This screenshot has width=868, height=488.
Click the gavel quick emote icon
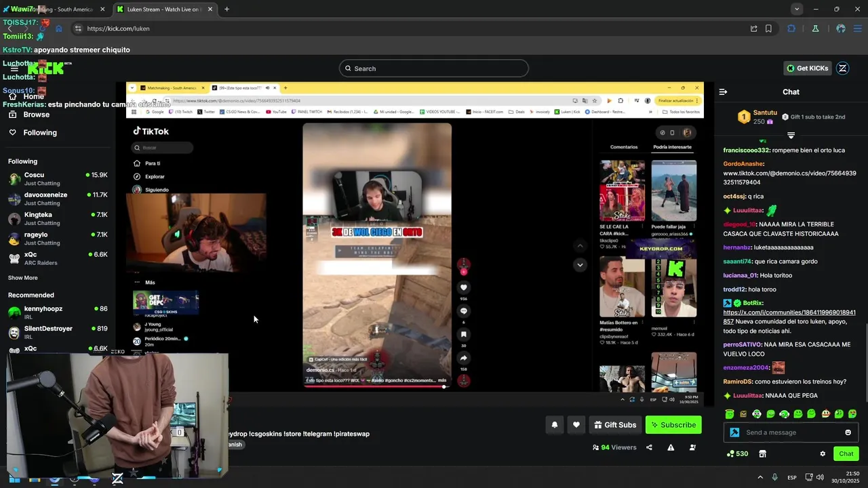(x=734, y=432)
